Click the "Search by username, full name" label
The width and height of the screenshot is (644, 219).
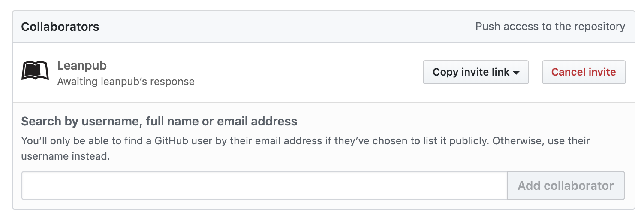[x=159, y=121]
